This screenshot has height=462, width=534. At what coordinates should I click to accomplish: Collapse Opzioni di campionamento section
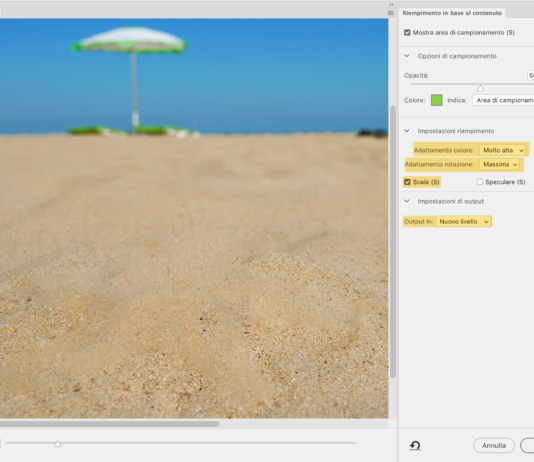point(407,56)
